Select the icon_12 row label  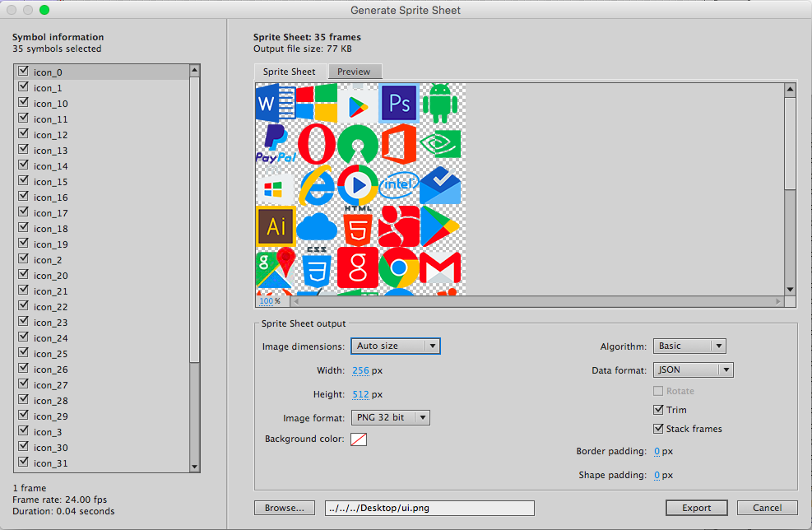click(51, 135)
